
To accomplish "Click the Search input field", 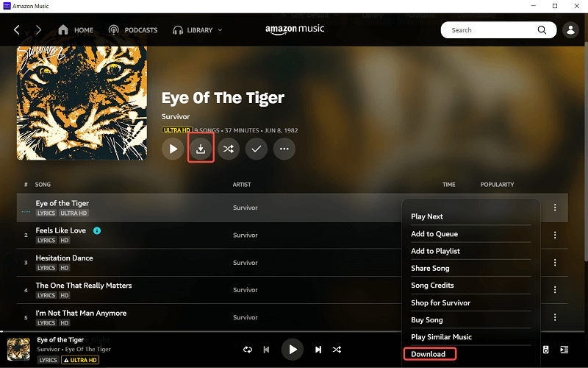I will pyautogui.click(x=489, y=30).
